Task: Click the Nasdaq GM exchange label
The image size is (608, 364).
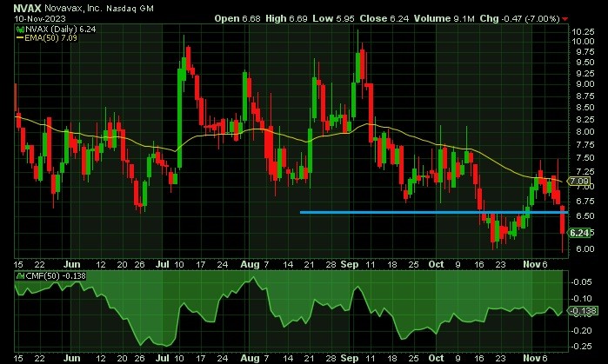Action: pos(130,9)
